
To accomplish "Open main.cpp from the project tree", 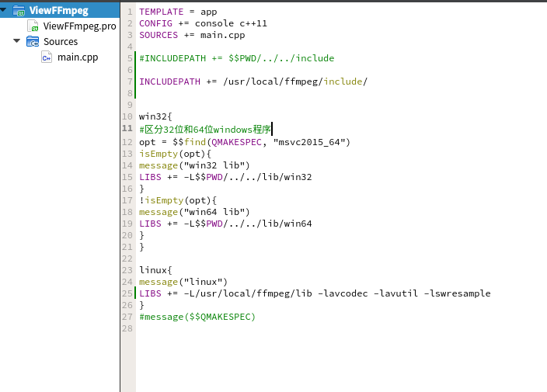I will click(x=78, y=57).
